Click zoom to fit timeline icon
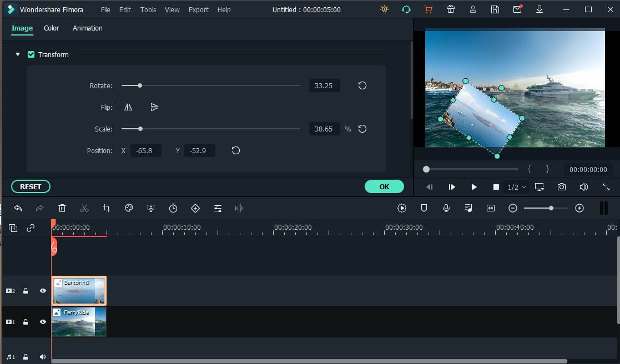The image size is (620, 364). 491,208
